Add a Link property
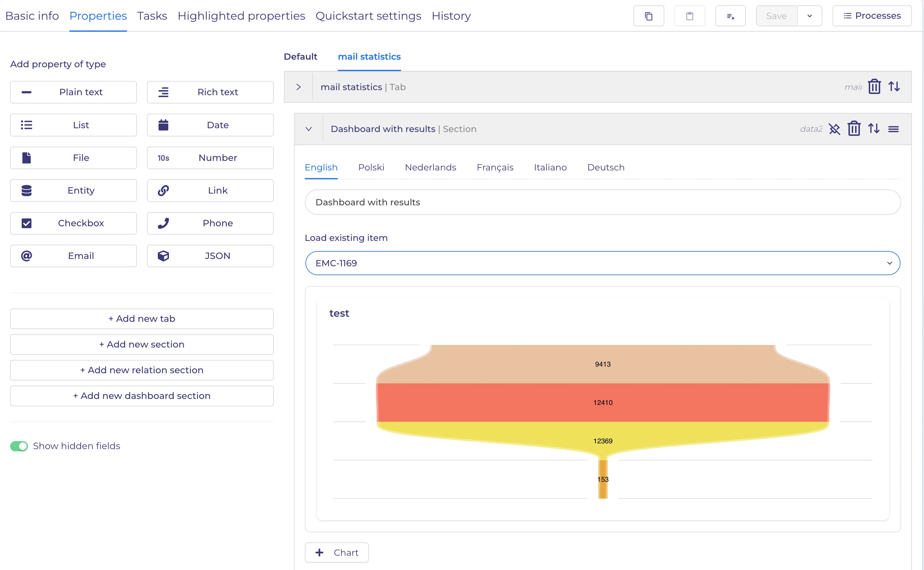Image resolution: width=924 pixels, height=570 pixels. (x=210, y=190)
